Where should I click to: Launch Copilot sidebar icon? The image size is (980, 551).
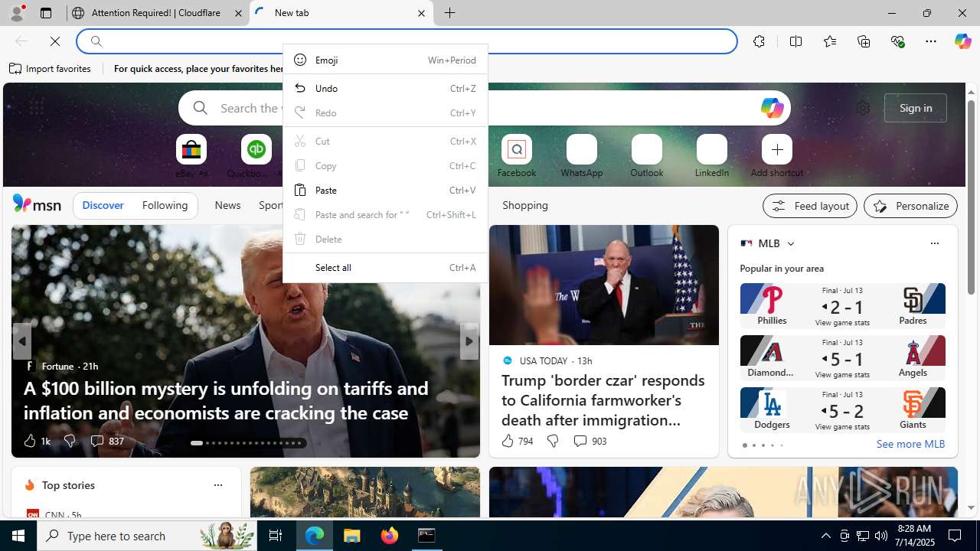(962, 41)
